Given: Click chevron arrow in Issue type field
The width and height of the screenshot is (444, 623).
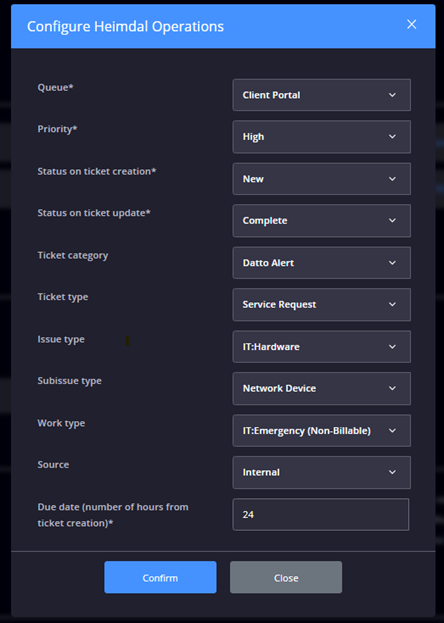Looking at the screenshot, I should (x=392, y=346).
